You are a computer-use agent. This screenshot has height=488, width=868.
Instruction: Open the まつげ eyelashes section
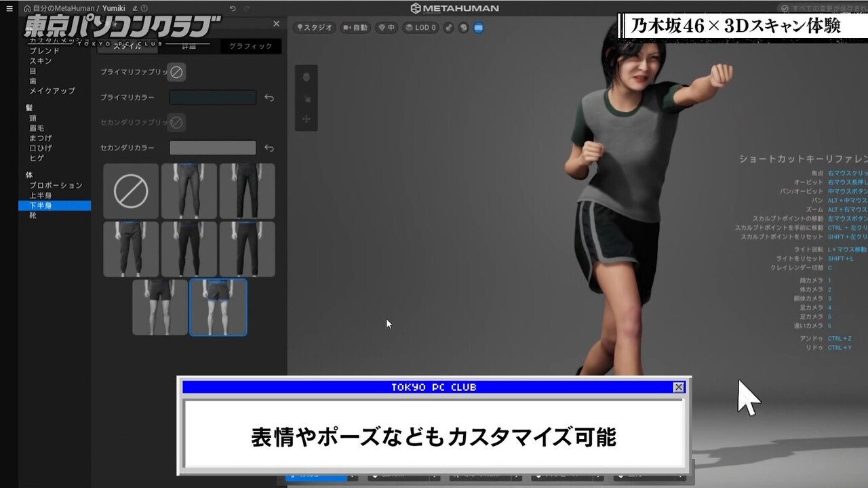tap(41, 138)
